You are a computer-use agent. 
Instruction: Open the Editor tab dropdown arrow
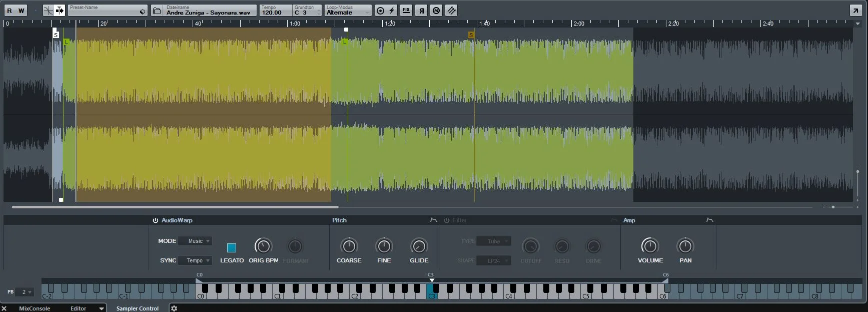point(102,308)
